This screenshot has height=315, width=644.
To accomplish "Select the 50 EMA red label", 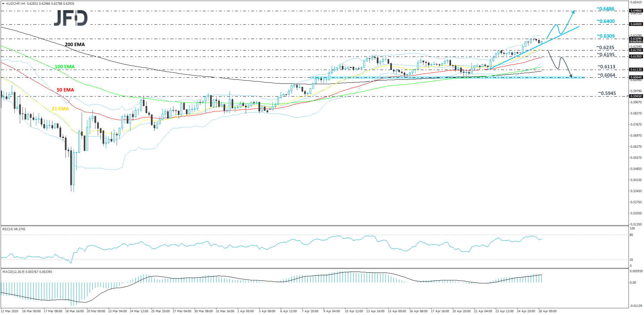I will (x=65, y=90).
